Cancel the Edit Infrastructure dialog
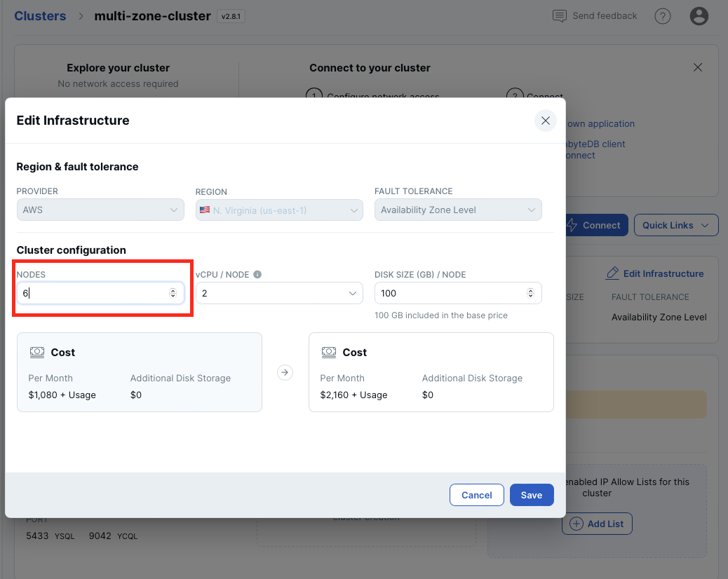The width and height of the screenshot is (728, 579). (476, 495)
